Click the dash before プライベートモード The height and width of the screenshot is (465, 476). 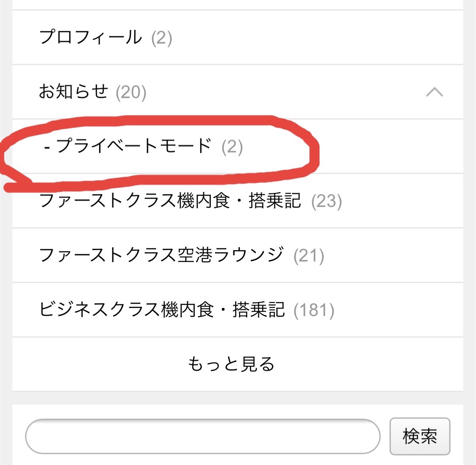tap(47, 148)
